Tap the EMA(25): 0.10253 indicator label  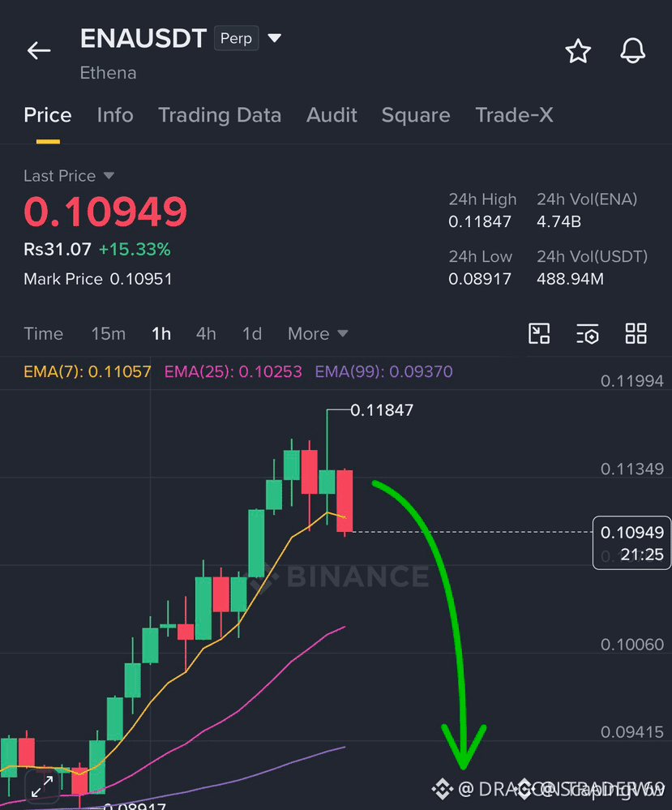(x=233, y=371)
